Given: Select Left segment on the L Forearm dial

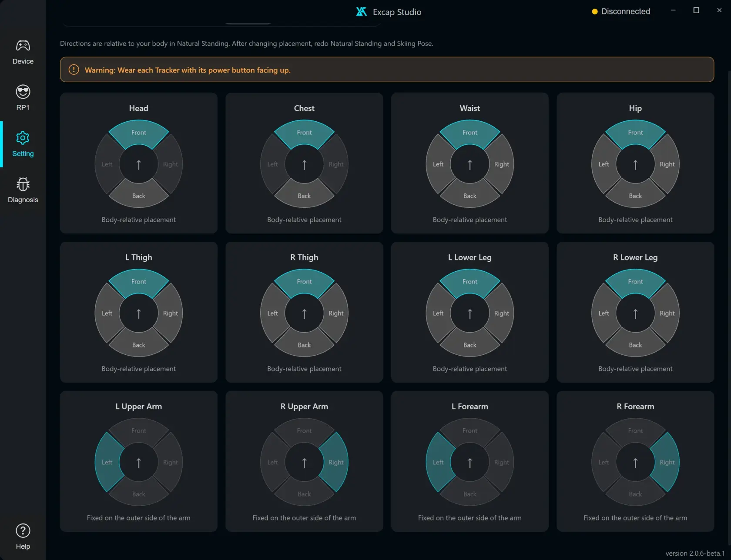Looking at the screenshot, I should pyautogui.click(x=438, y=462).
